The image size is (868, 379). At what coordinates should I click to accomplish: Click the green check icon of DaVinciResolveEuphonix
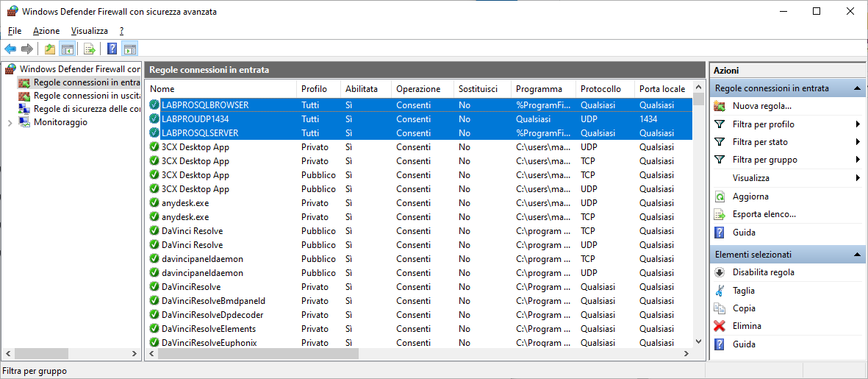click(x=154, y=342)
